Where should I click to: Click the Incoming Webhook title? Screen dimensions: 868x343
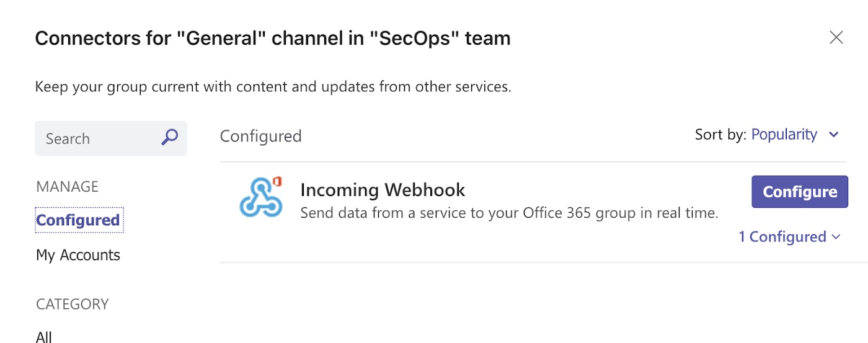383,189
